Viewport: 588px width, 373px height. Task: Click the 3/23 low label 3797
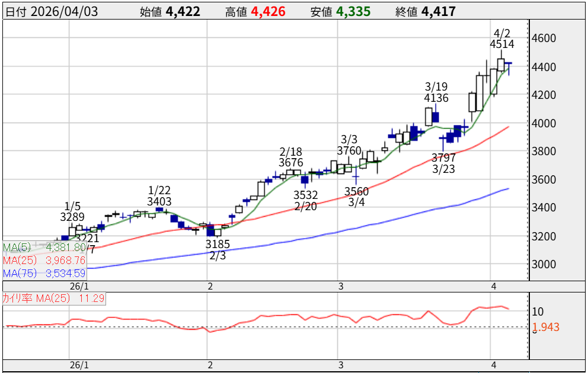click(x=443, y=157)
